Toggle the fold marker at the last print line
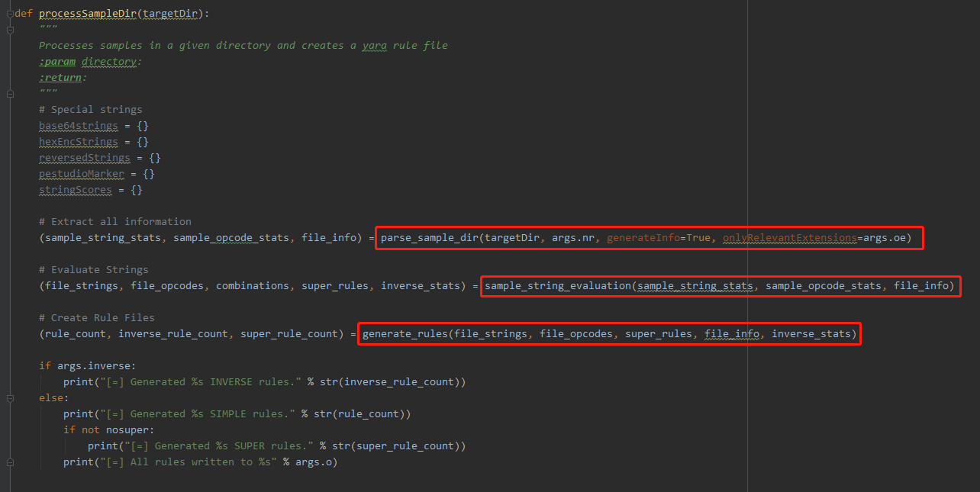Viewport: 980px width, 492px height. 10,462
